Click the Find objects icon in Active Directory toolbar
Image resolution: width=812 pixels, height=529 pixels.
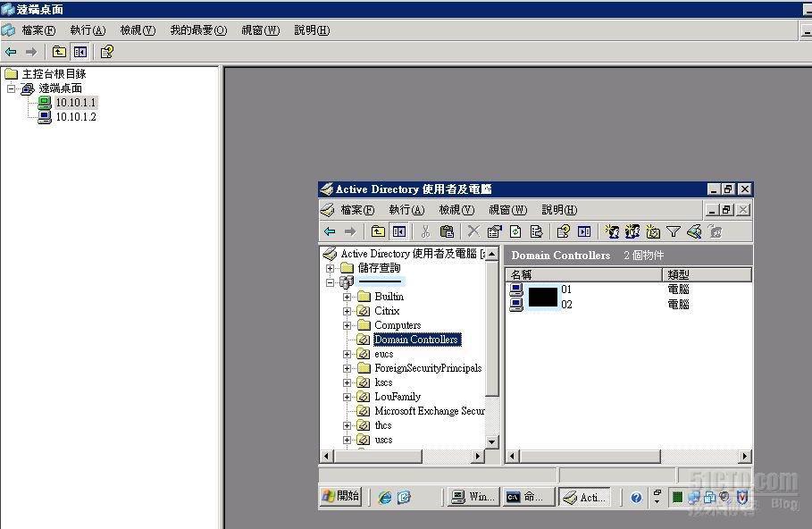(694, 231)
